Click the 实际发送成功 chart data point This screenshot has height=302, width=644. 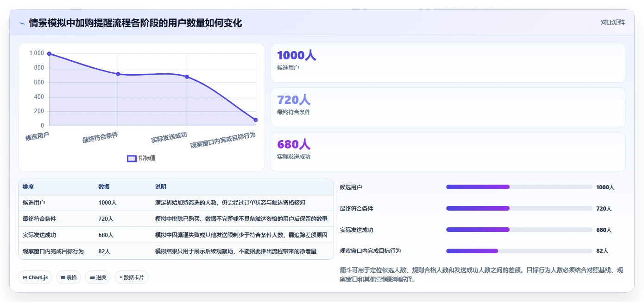187,77
